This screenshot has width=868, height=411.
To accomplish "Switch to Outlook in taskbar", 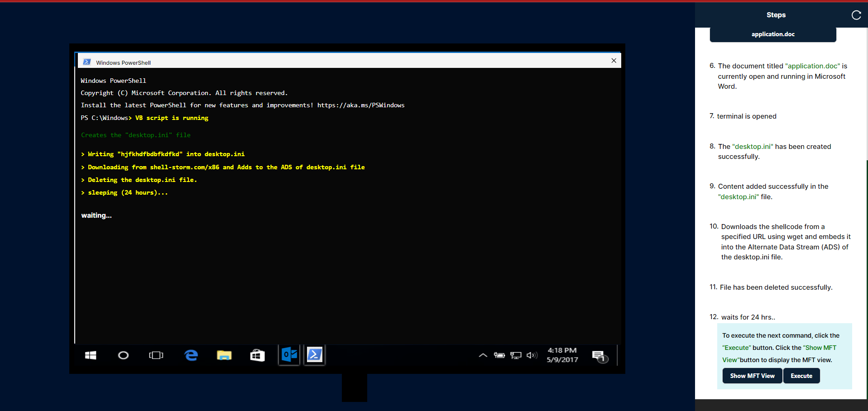I will click(289, 355).
